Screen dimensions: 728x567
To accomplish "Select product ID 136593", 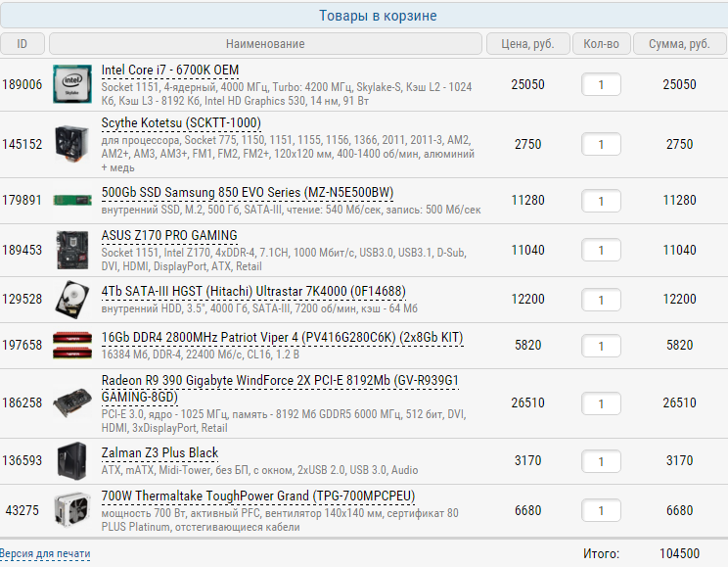I will 23,460.
